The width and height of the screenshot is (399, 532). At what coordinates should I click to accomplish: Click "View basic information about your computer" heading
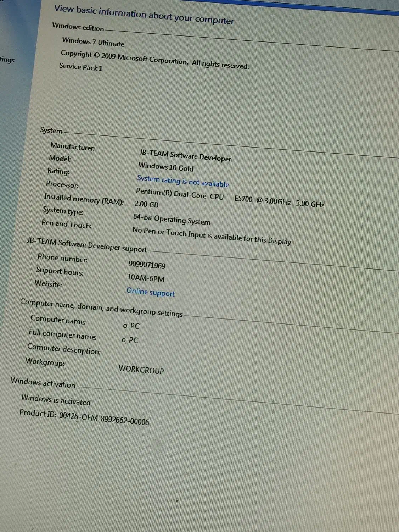coord(144,15)
